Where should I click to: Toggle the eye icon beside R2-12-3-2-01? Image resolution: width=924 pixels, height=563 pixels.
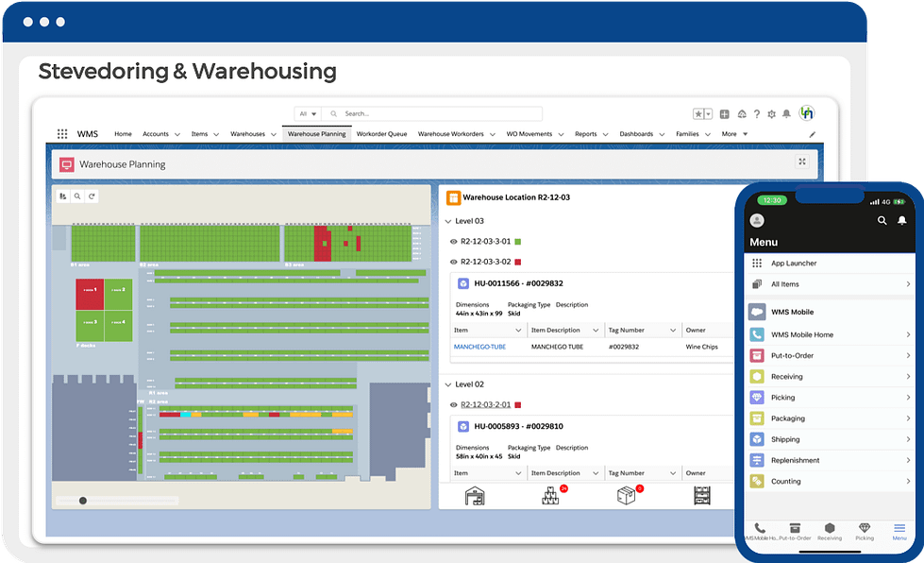point(452,402)
